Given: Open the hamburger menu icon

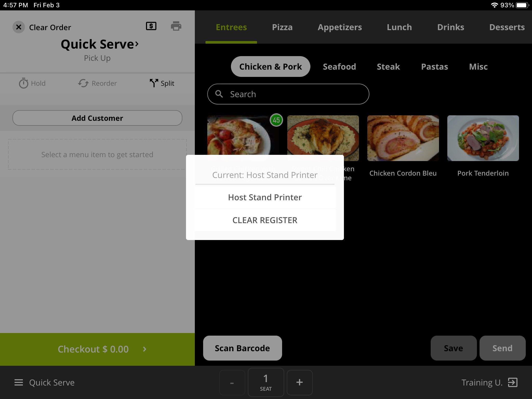Looking at the screenshot, I should [19, 382].
